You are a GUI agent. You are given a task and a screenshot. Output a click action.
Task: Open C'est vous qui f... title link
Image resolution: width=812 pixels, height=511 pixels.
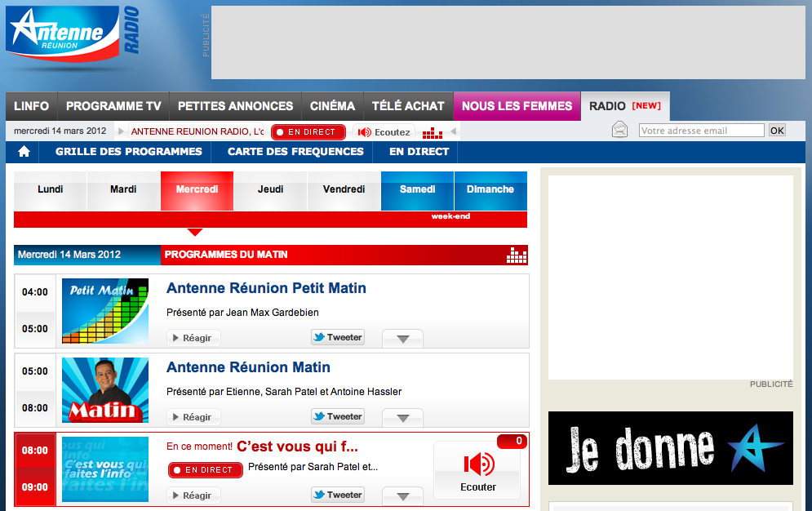[x=297, y=447]
